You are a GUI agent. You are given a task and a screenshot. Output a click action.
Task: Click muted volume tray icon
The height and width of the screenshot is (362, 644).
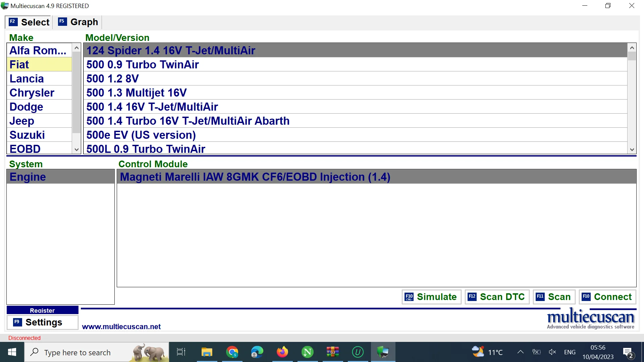pos(552,352)
